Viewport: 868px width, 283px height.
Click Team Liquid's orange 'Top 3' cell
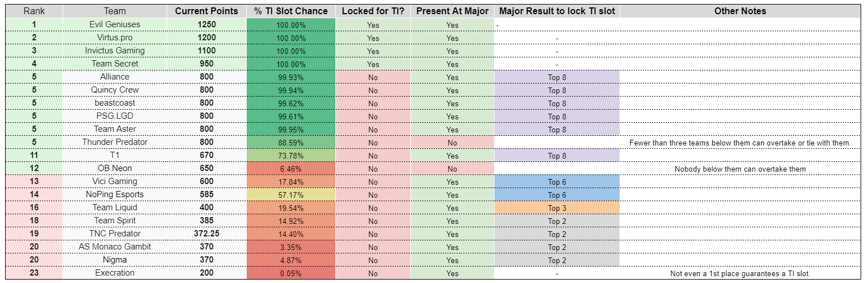557,207
